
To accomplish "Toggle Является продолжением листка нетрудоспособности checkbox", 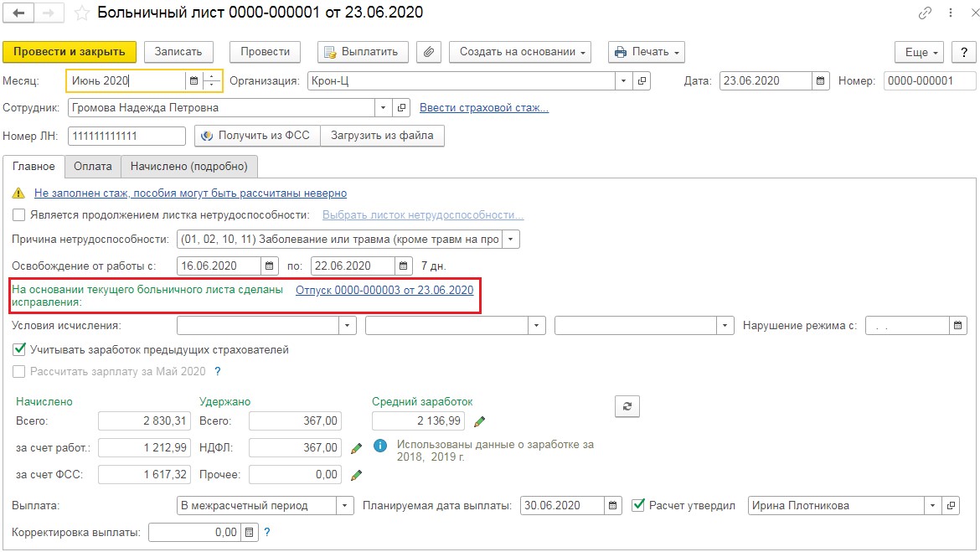I will (x=19, y=215).
